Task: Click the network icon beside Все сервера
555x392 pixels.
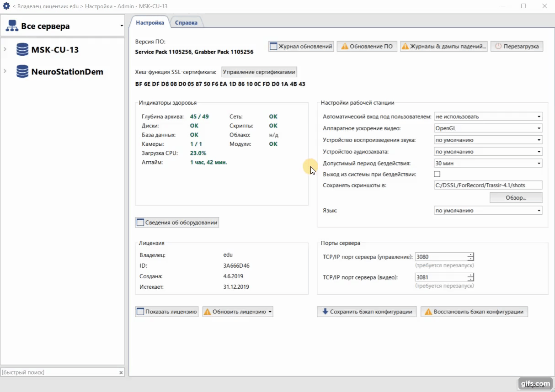Action: [x=11, y=26]
